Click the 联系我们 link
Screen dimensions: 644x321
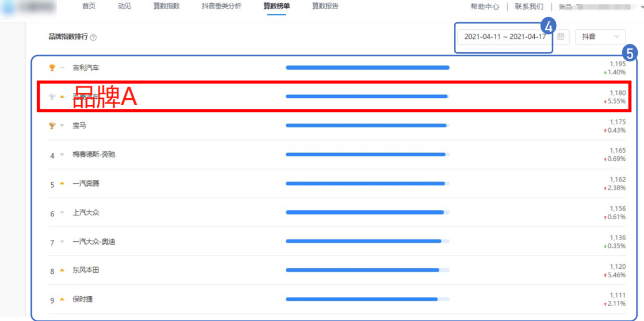point(529,7)
